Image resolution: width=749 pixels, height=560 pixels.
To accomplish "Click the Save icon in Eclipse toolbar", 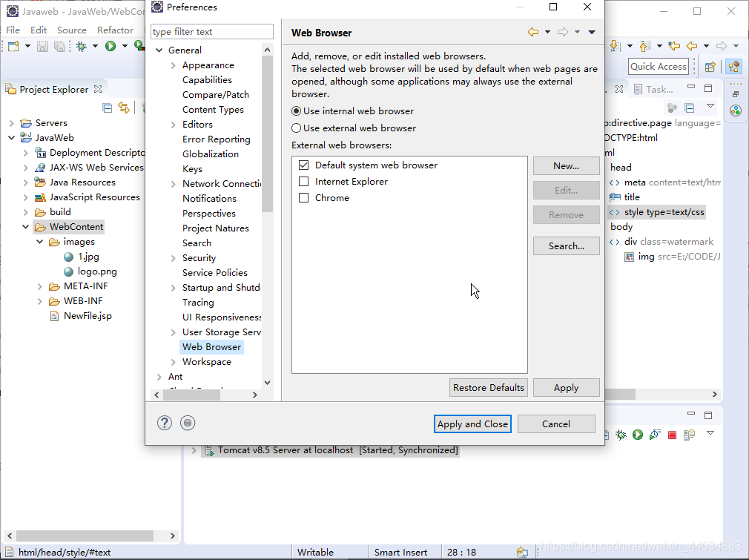I will 42,46.
